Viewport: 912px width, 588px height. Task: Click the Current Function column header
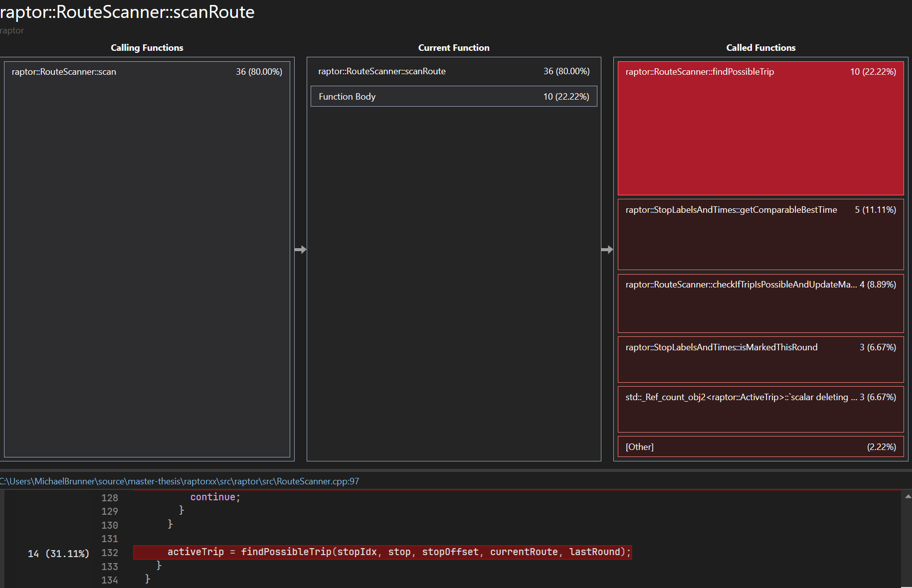(454, 48)
